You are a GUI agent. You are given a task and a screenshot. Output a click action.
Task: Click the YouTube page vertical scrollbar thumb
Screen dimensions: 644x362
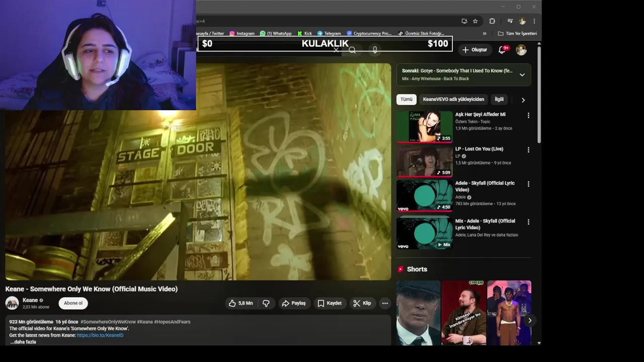tap(539, 96)
